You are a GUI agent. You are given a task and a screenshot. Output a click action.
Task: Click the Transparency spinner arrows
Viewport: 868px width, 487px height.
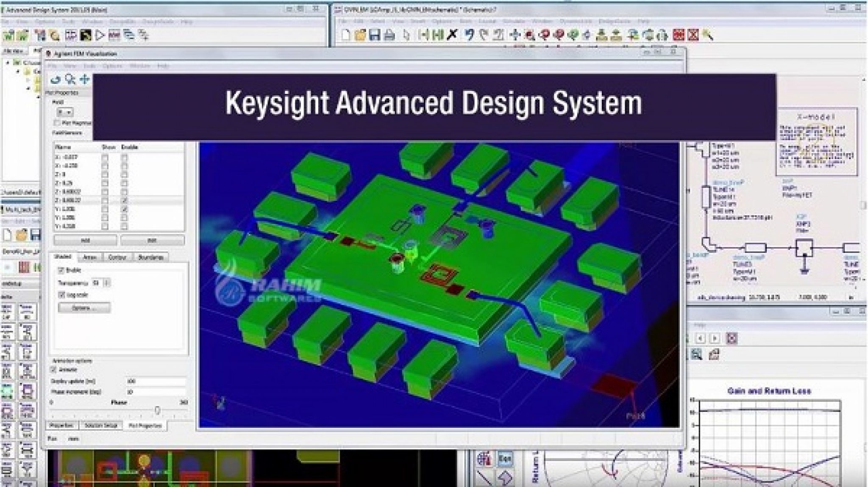coord(107,282)
